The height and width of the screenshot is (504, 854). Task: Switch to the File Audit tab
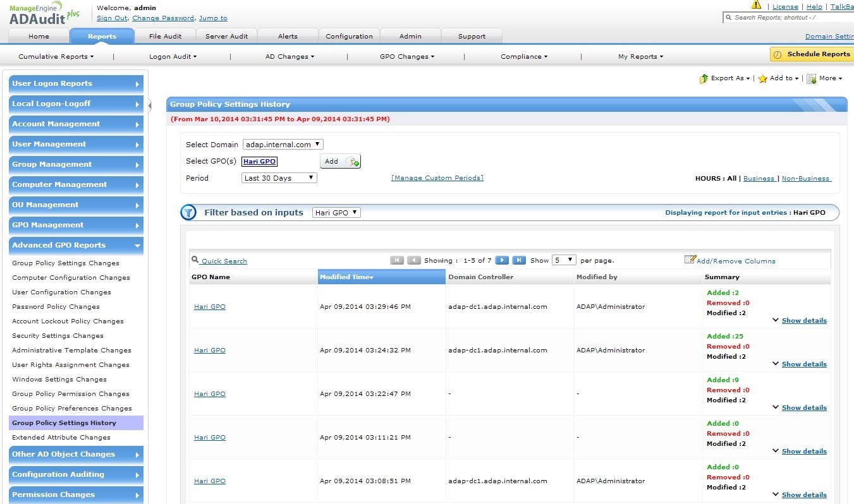click(165, 36)
